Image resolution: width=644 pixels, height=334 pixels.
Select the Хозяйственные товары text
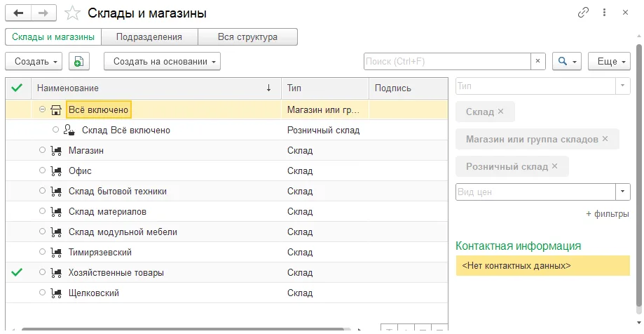tap(116, 273)
